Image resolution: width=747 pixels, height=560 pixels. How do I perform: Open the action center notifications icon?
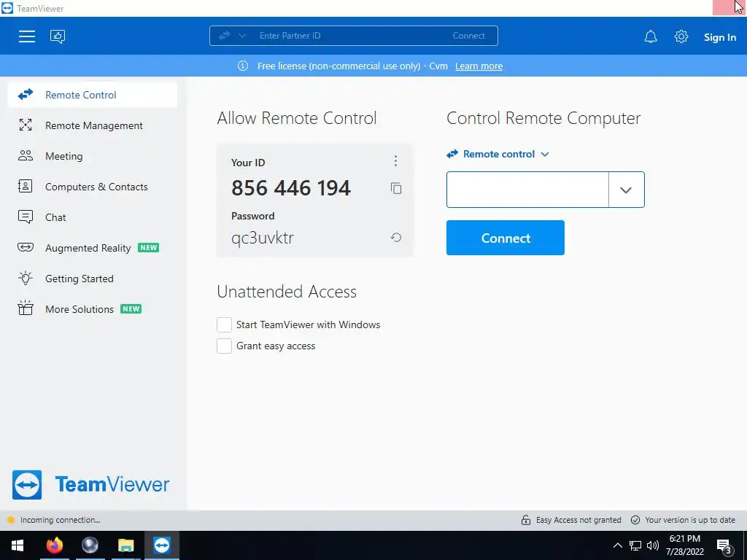point(724,545)
